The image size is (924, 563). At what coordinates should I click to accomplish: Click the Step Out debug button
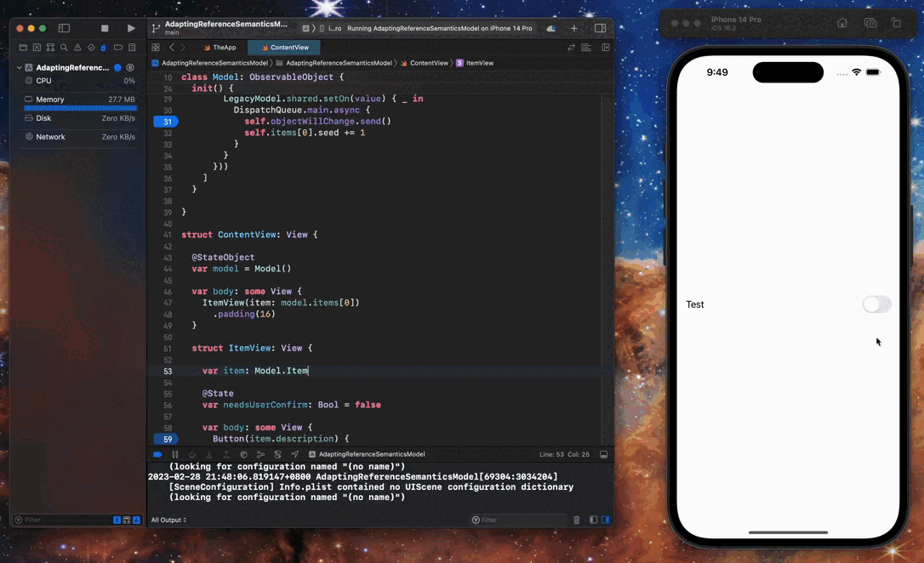(226, 455)
